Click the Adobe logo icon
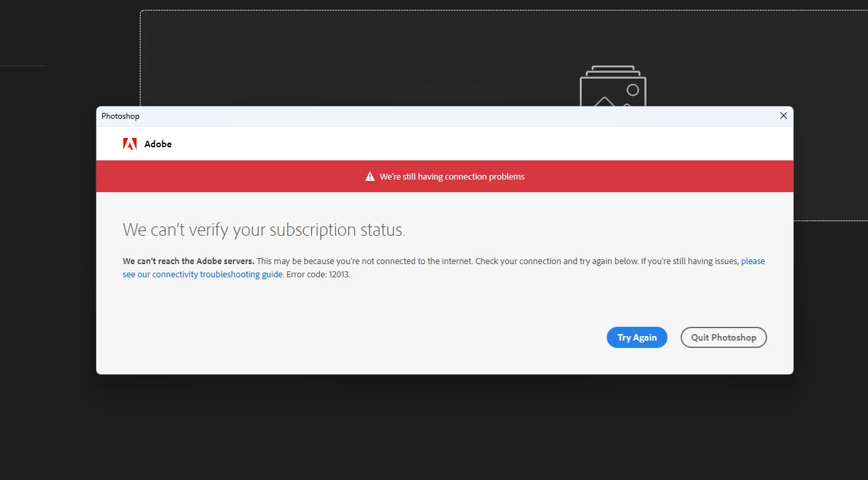Viewport: 868px width, 480px height. point(130,144)
